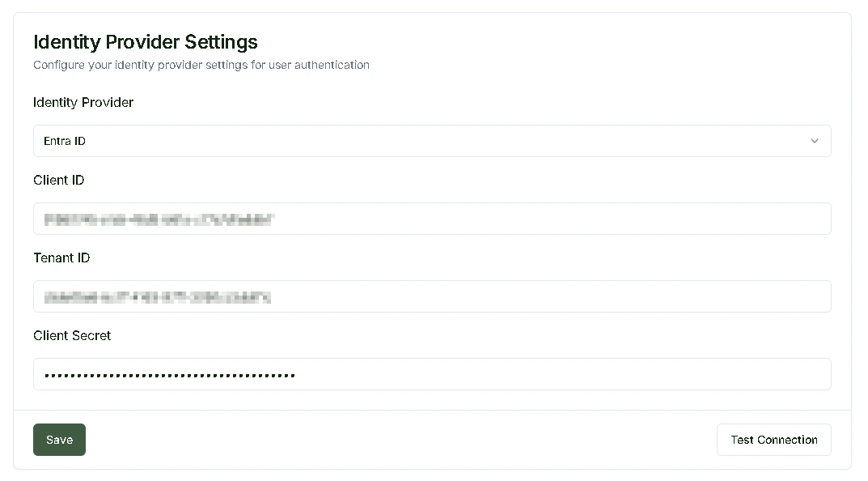Viewport: 868px width, 481px height.
Task: Click the Test Connection button
Action: (774, 440)
